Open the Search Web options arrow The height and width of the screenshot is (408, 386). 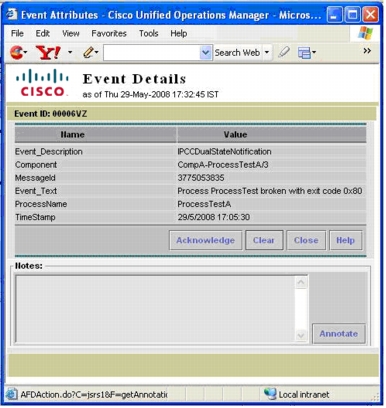267,53
